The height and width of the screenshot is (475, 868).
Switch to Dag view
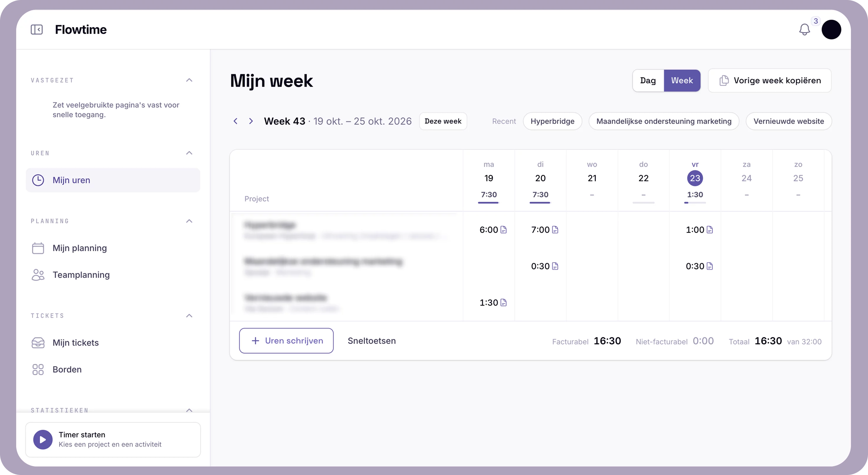tap(648, 80)
